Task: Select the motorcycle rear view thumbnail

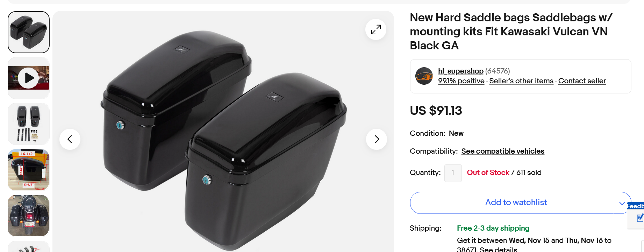Action: point(29,216)
